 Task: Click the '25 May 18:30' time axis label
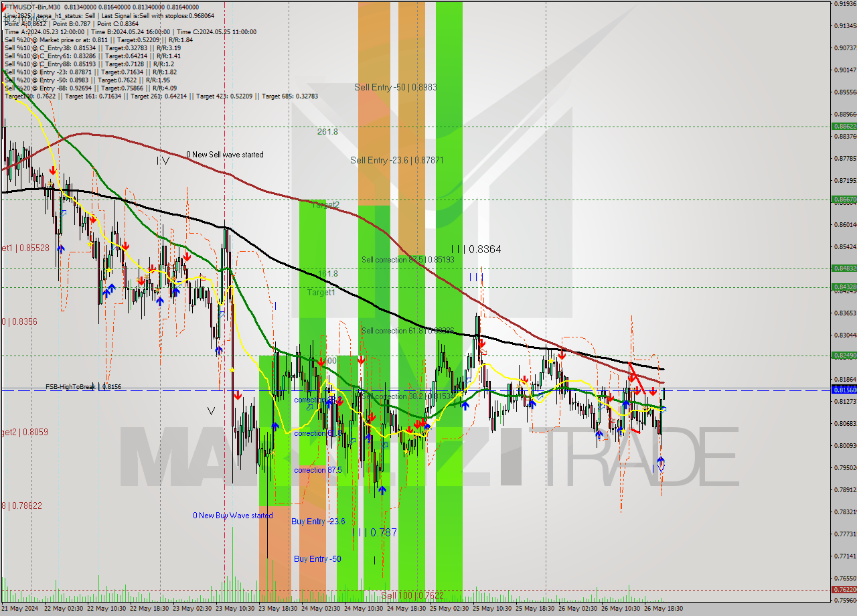[536, 609]
